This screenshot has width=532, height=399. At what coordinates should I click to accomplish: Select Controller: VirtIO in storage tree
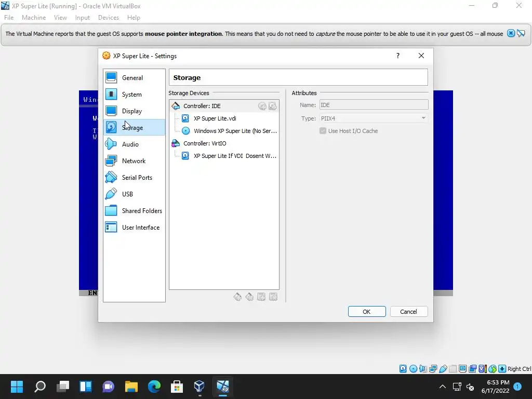pyautogui.click(x=224, y=143)
